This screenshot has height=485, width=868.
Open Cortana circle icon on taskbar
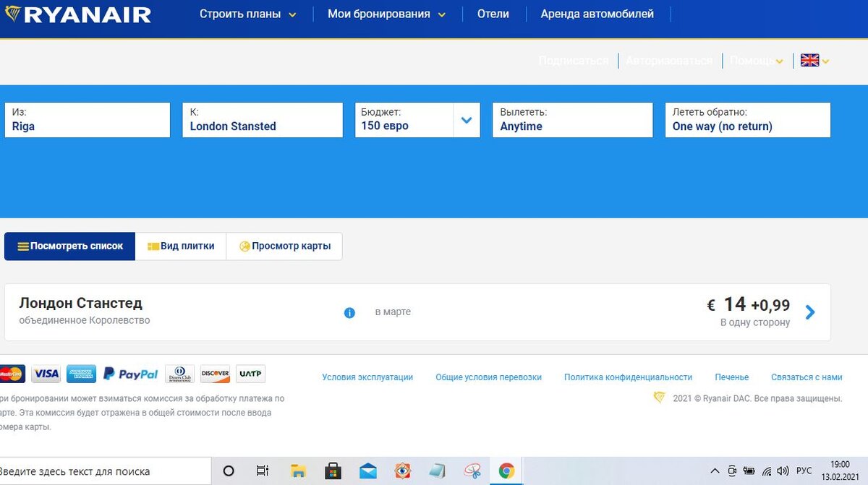coord(229,471)
